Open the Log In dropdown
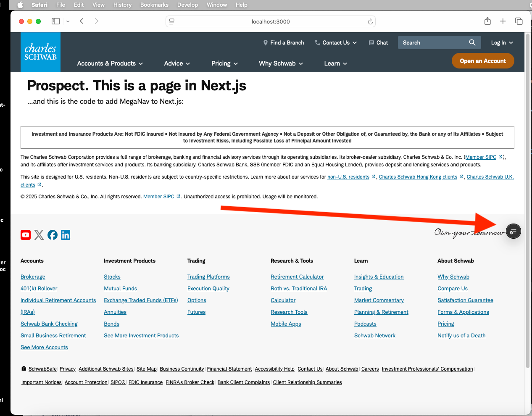This screenshot has height=416, width=532. [x=502, y=43]
